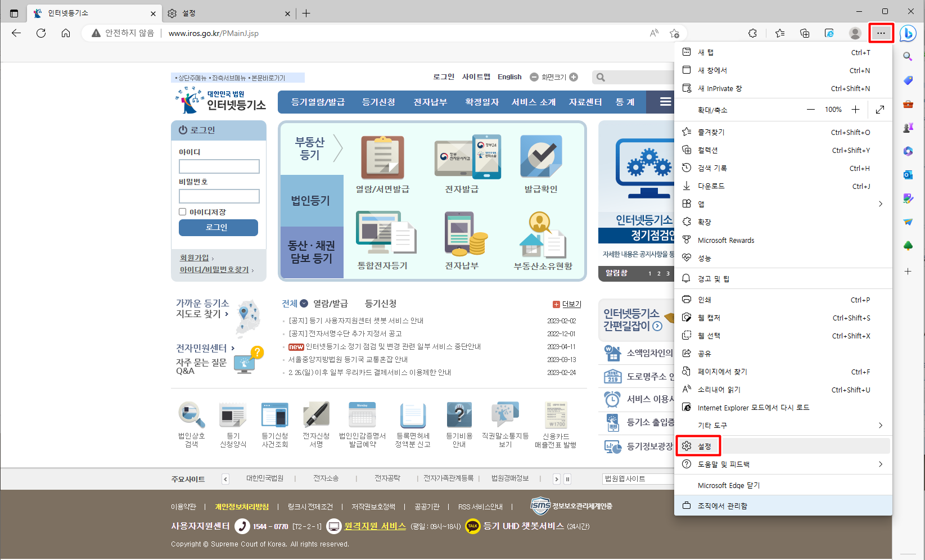The height and width of the screenshot is (560, 925).
Task: Expand the 앱 submenu arrow
Action: click(x=881, y=204)
